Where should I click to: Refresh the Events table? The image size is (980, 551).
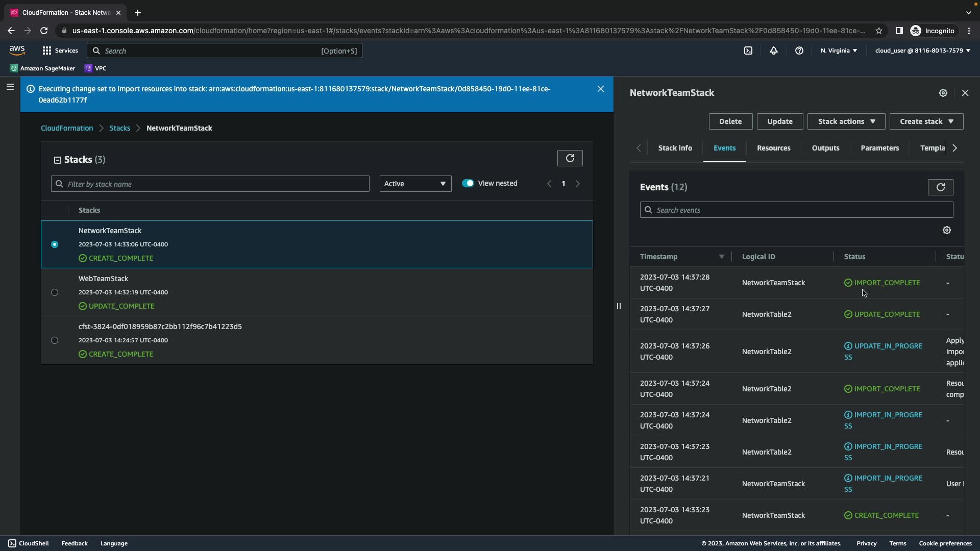point(940,187)
